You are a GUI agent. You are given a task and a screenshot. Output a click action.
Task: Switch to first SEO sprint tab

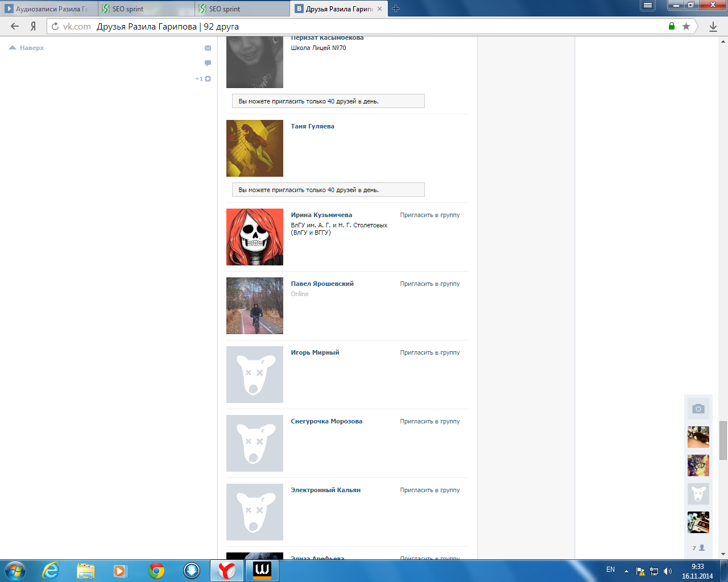147,9
